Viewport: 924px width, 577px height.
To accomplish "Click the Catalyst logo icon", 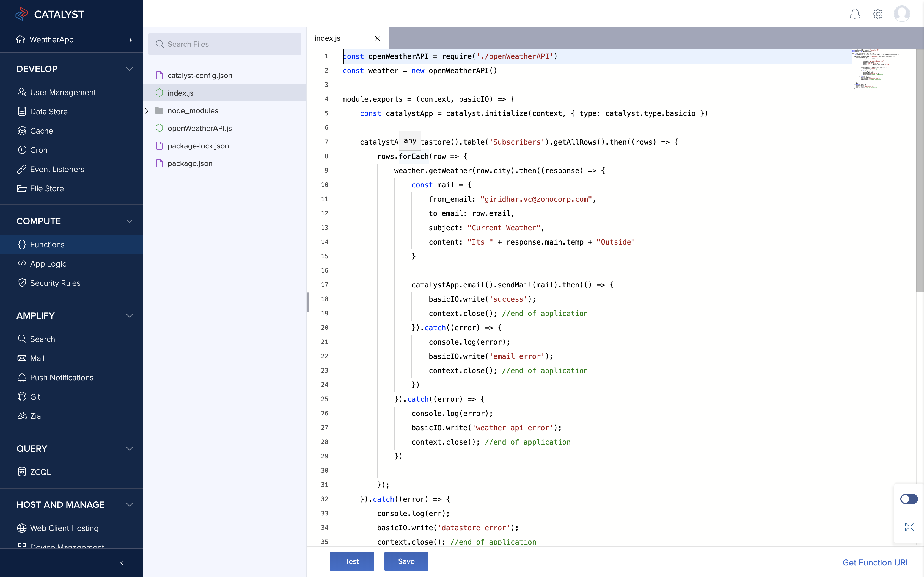I will pyautogui.click(x=22, y=14).
